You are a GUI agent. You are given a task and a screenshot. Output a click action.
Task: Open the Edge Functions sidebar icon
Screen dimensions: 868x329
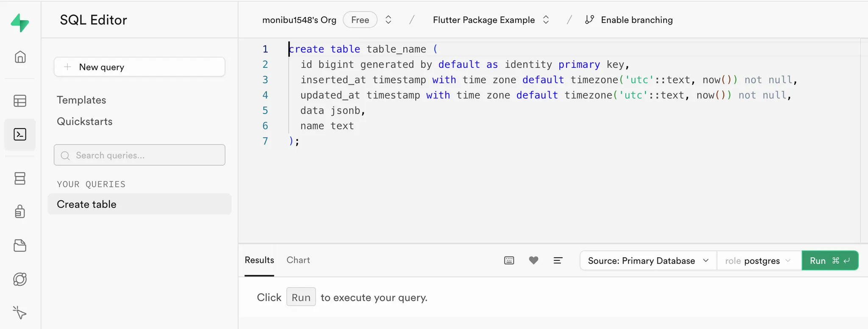tap(20, 312)
